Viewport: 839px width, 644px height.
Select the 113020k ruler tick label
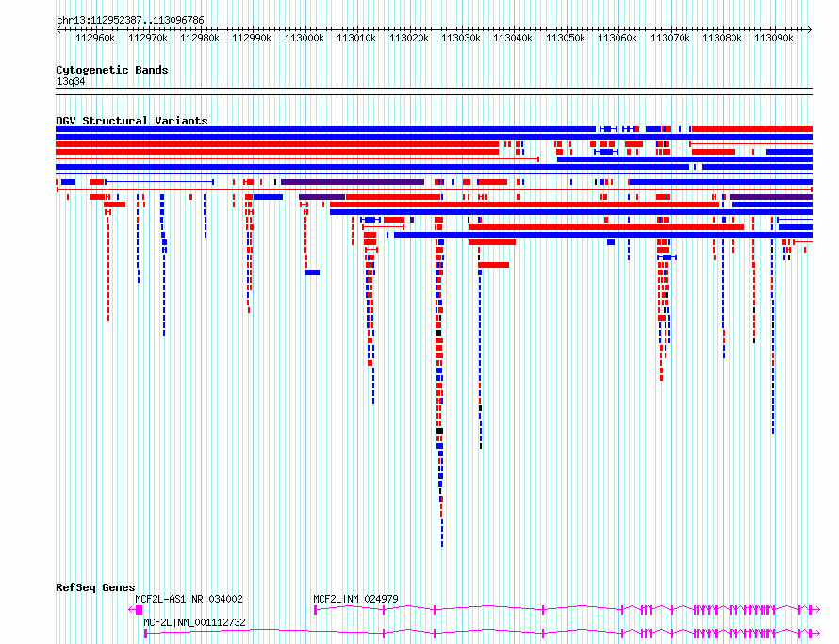pyautogui.click(x=409, y=38)
